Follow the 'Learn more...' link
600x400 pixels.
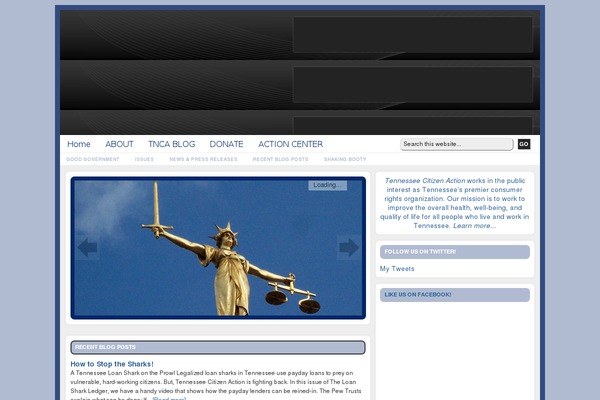coord(474,226)
